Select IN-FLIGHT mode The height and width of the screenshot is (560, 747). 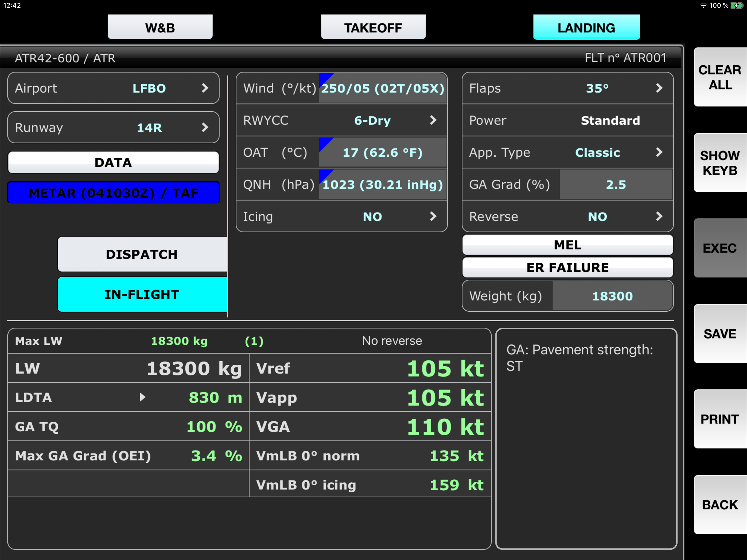pyautogui.click(x=142, y=294)
